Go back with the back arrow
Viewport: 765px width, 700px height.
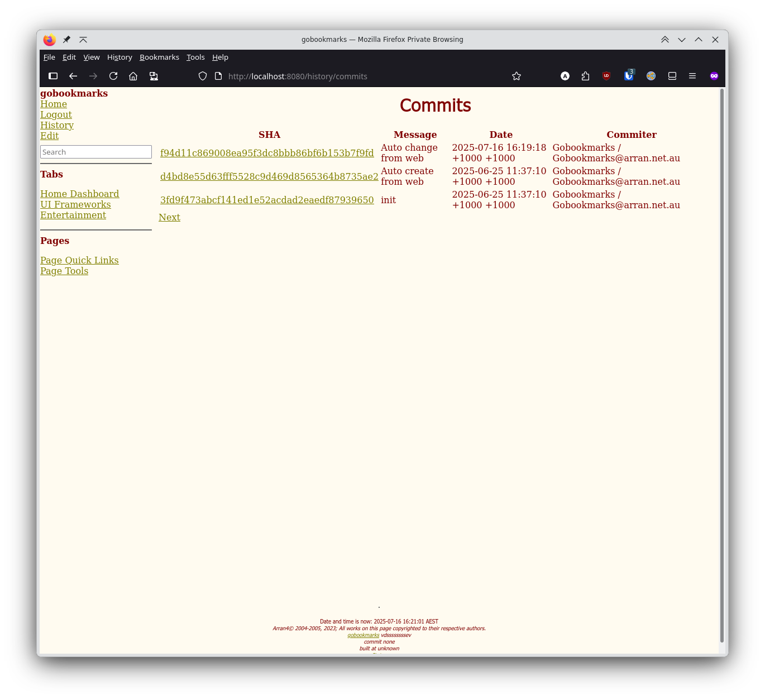(x=73, y=76)
